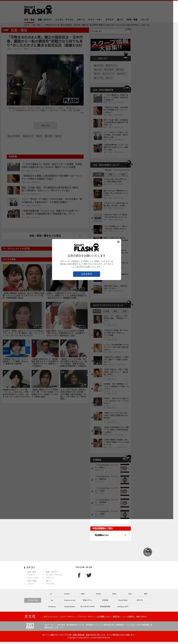Click 谷村好一 tag

[122, 74]
